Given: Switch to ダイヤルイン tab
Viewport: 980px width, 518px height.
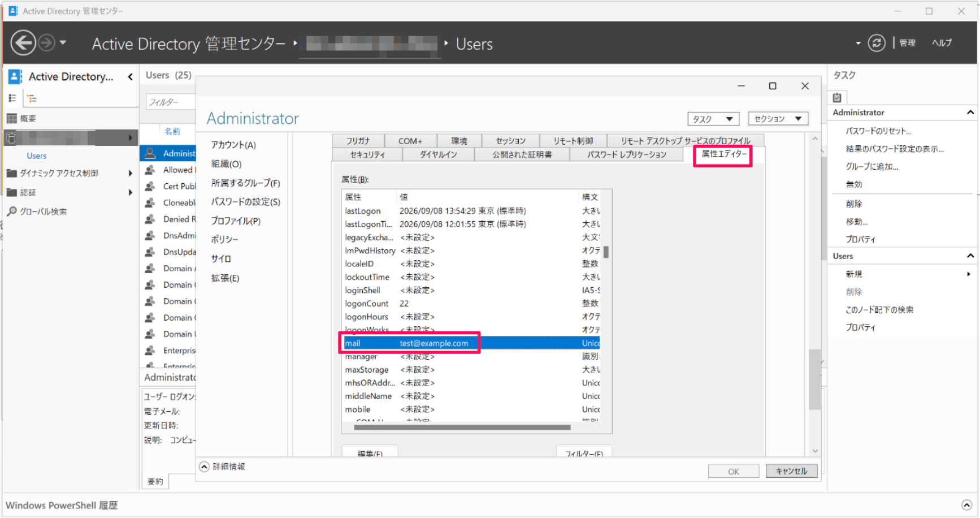Looking at the screenshot, I should pos(439,155).
